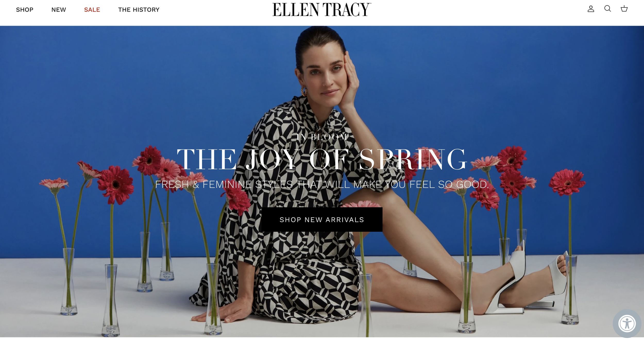644x340 pixels.
Task: View the shopping basket icon
Action: click(624, 9)
